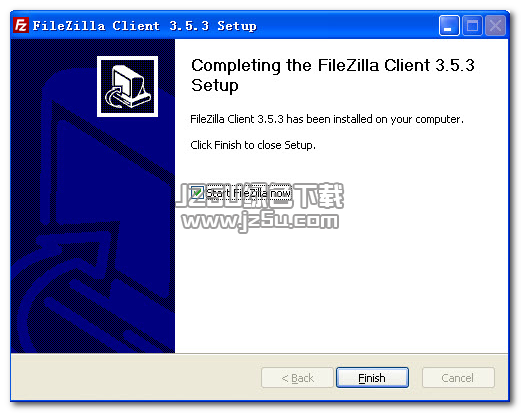Click the www.jz5u.com watermark URL
Image resolution: width=521 pixels, height=413 pixels.
pyautogui.click(x=260, y=220)
